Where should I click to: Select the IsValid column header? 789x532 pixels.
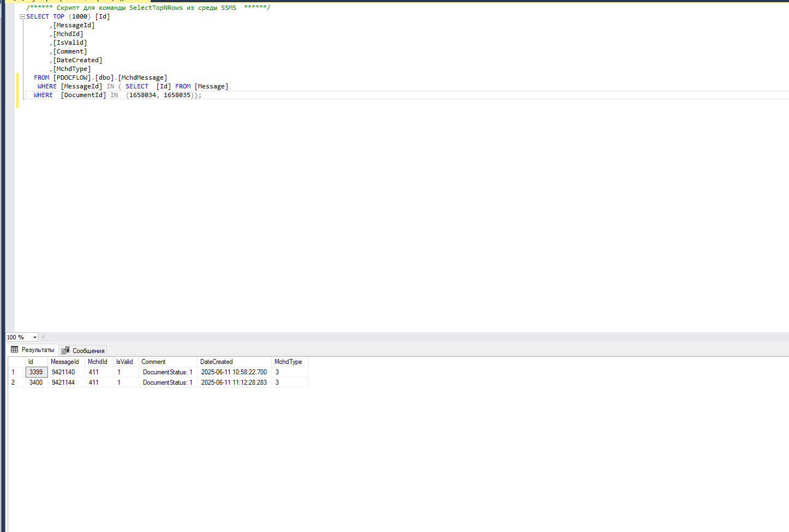(125, 362)
